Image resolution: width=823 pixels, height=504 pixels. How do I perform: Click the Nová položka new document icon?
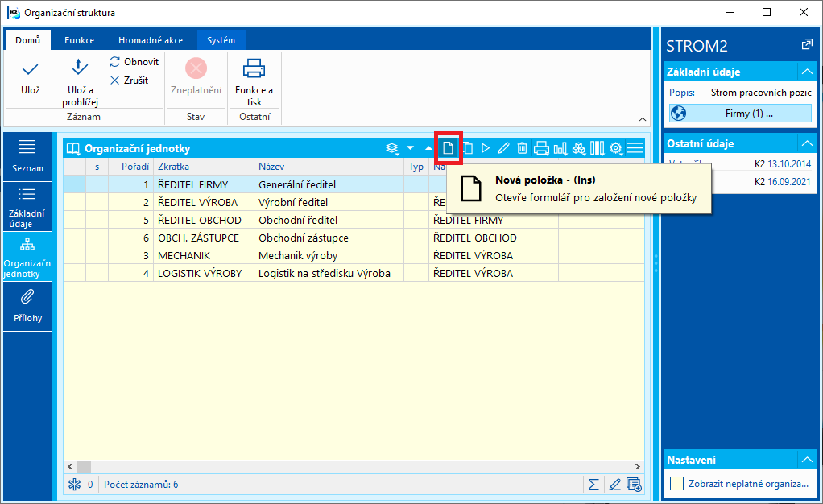(448, 148)
